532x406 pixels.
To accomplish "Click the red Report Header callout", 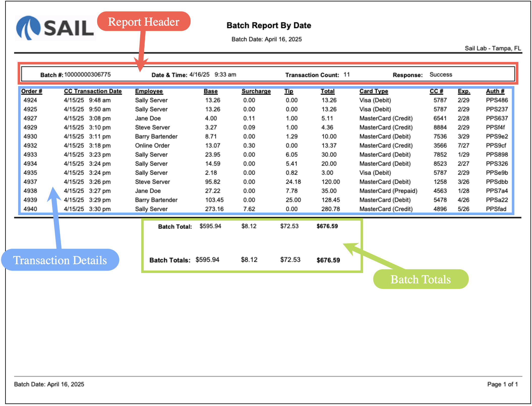I will [143, 22].
